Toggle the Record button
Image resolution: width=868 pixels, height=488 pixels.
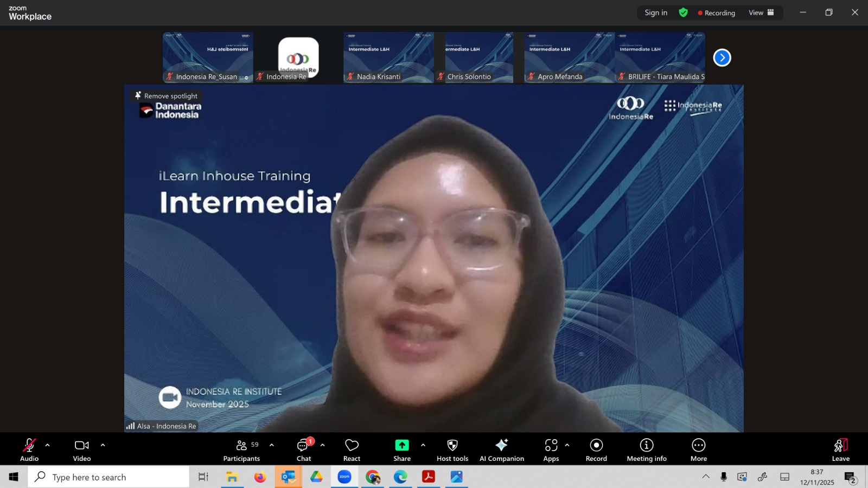[x=596, y=450]
